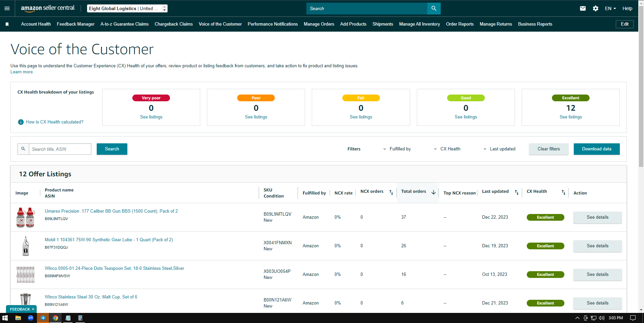
Task: Click the Umarex BB bottles thumbnail
Action: coord(26,217)
